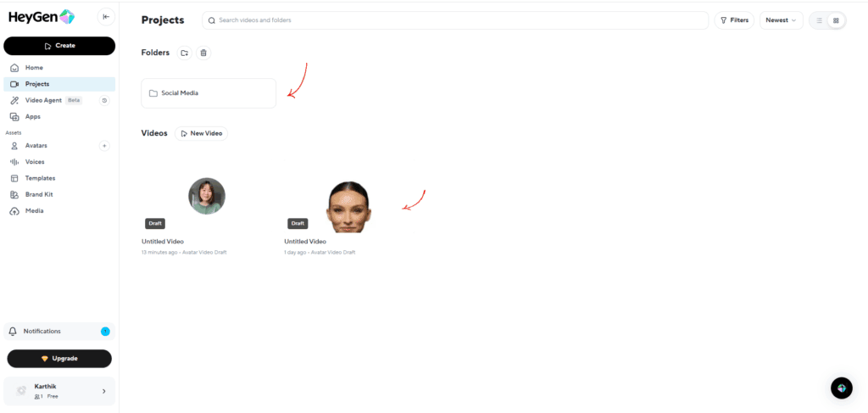The height and width of the screenshot is (413, 868).
Task: Go to Home in the sidebar
Action: point(59,68)
